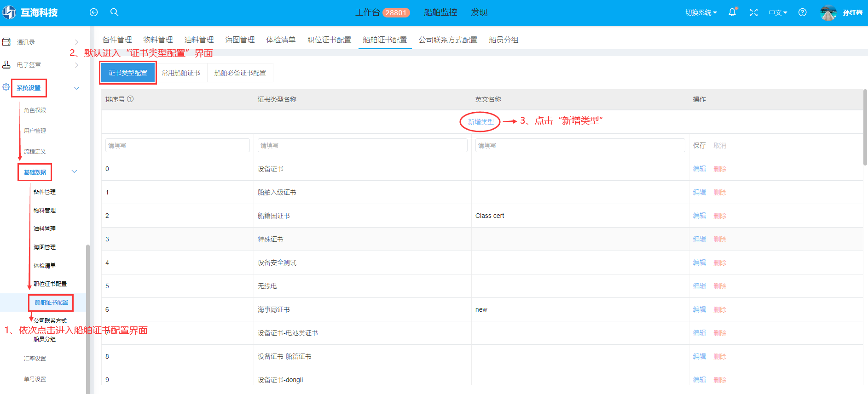
Task: Delete the 无线电 row
Action: (x=720, y=286)
